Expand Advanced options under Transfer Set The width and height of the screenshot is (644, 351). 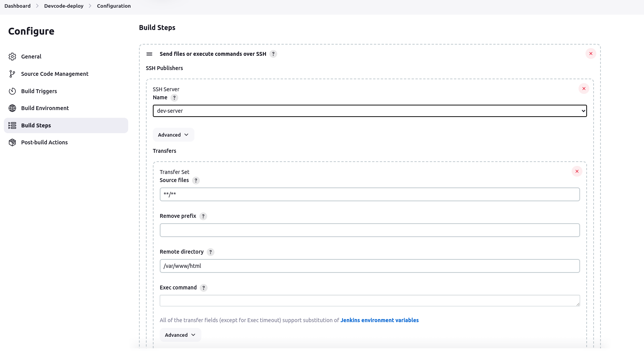(180, 335)
